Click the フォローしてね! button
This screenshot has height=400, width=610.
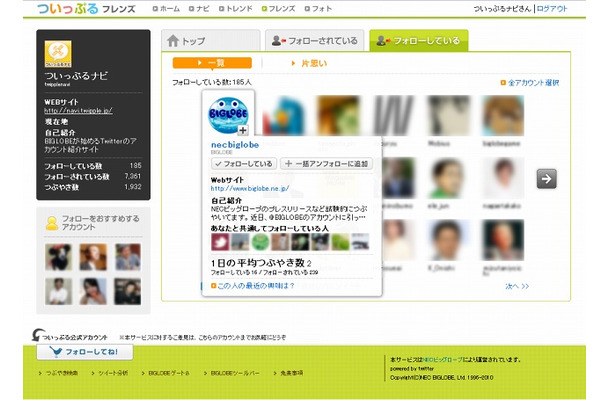click(x=85, y=352)
